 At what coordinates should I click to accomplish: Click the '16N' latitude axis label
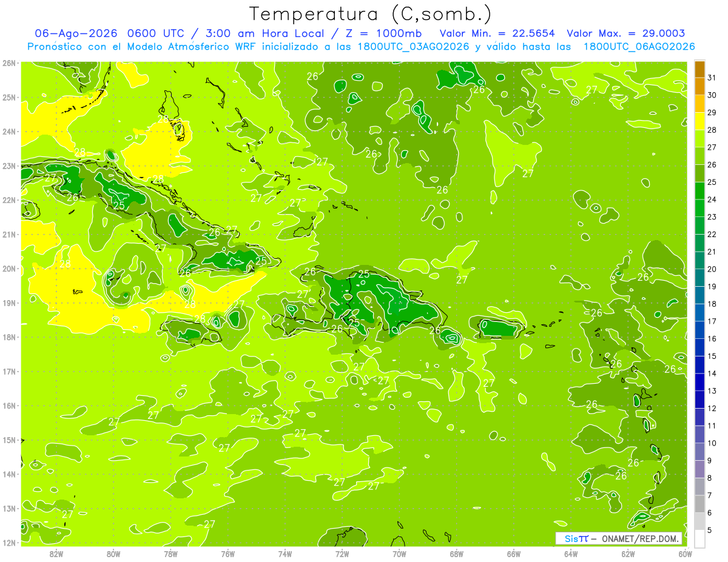[x=9, y=406]
